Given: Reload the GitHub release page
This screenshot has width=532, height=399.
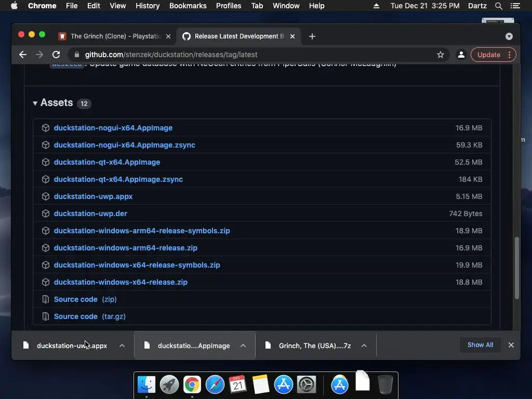Looking at the screenshot, I should [x=56, y=55].
